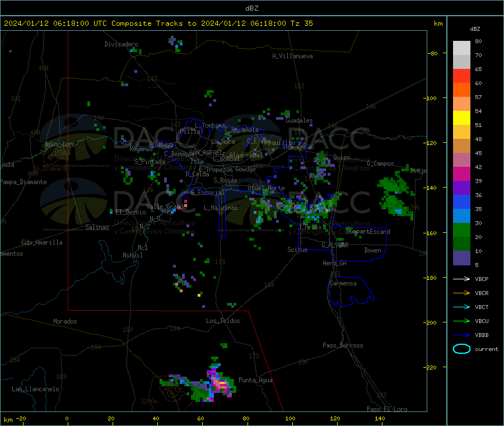Select the gold 48-51 dBZ swatch

click(461, 132)
